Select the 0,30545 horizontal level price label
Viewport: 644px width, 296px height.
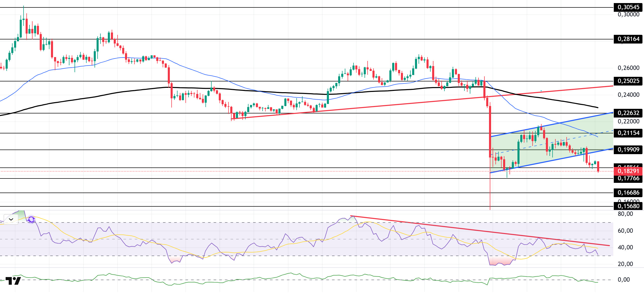coord(628,7)
